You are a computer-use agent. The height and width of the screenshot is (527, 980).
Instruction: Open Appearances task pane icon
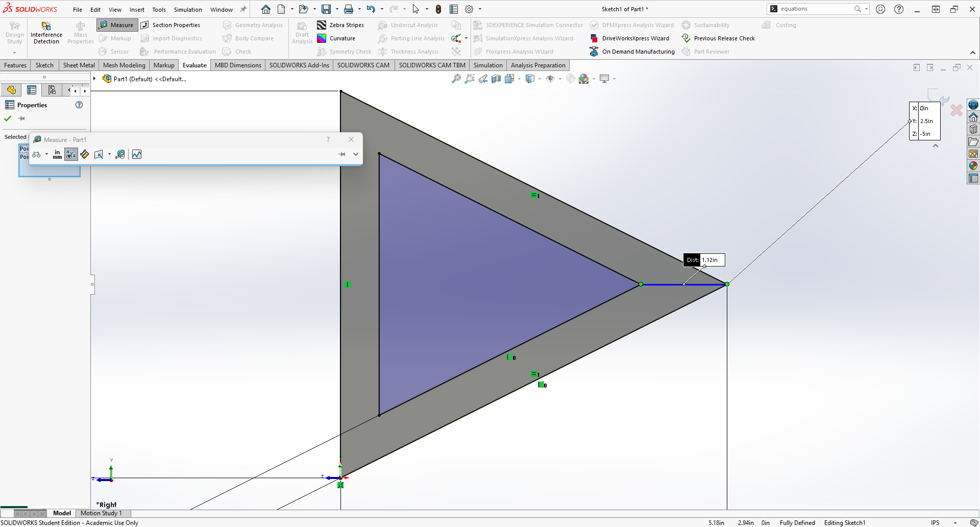point(973,165)
